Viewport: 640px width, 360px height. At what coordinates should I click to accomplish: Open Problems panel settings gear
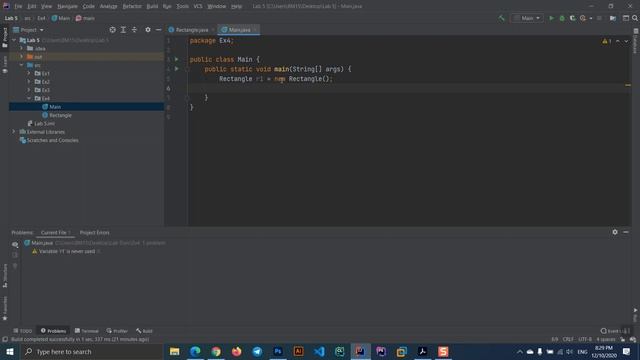point(615,232)
